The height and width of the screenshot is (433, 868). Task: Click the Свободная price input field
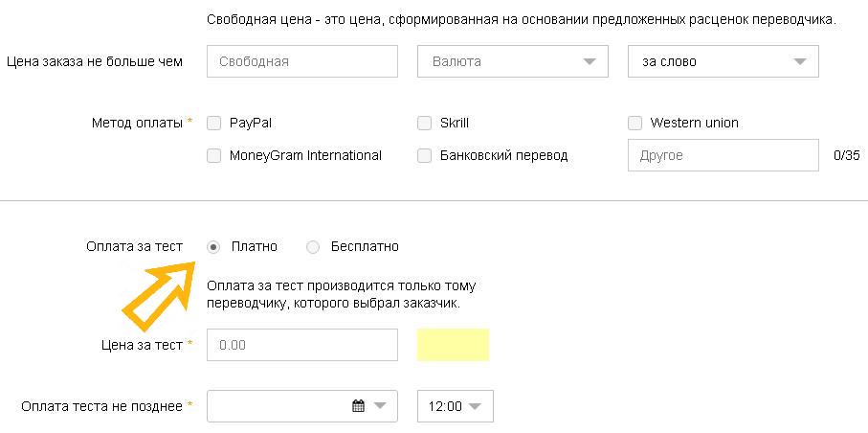coord(301,61)
